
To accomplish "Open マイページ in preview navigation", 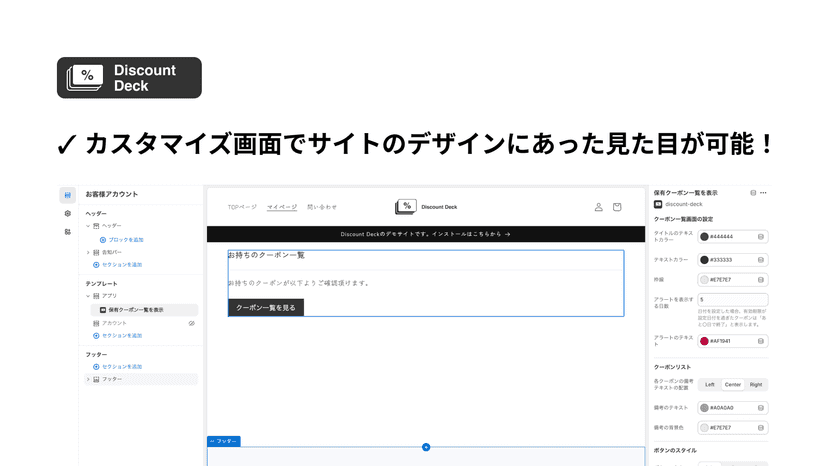I will pos(281,207).
